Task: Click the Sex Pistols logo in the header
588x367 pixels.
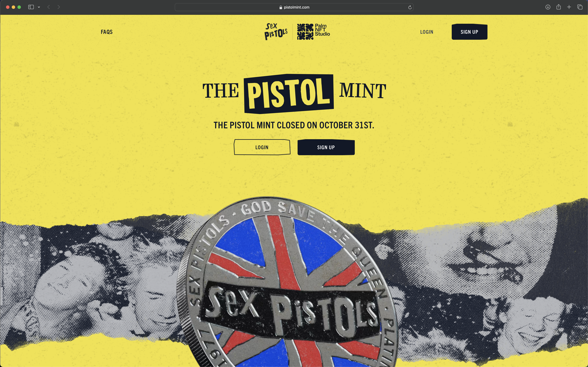Action: coord(276,32)
